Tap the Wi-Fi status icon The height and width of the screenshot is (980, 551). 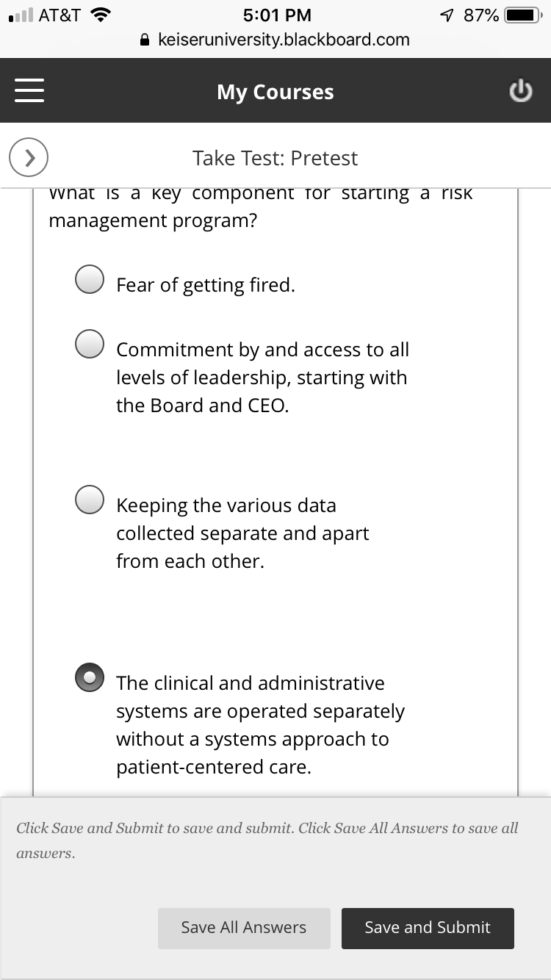point(101,15)
